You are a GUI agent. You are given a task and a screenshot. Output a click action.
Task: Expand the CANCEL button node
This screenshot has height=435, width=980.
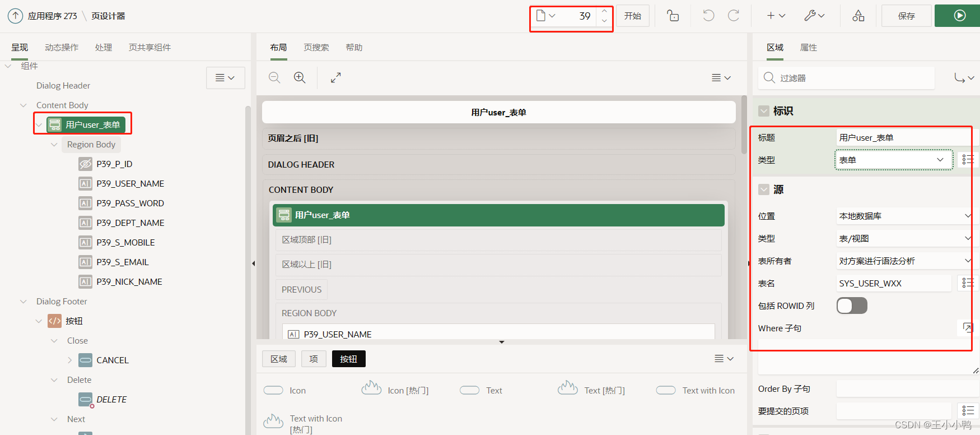69,360
